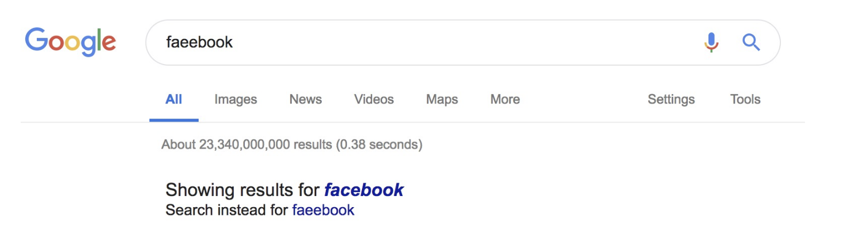The image size is (868, 245).
Task: Search instead for original "faeebook" link
Action: [x=323, y=210]
